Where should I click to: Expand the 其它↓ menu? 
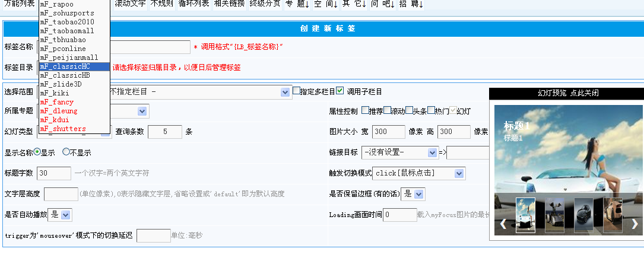pyautogui.click(x=354, y=5)
